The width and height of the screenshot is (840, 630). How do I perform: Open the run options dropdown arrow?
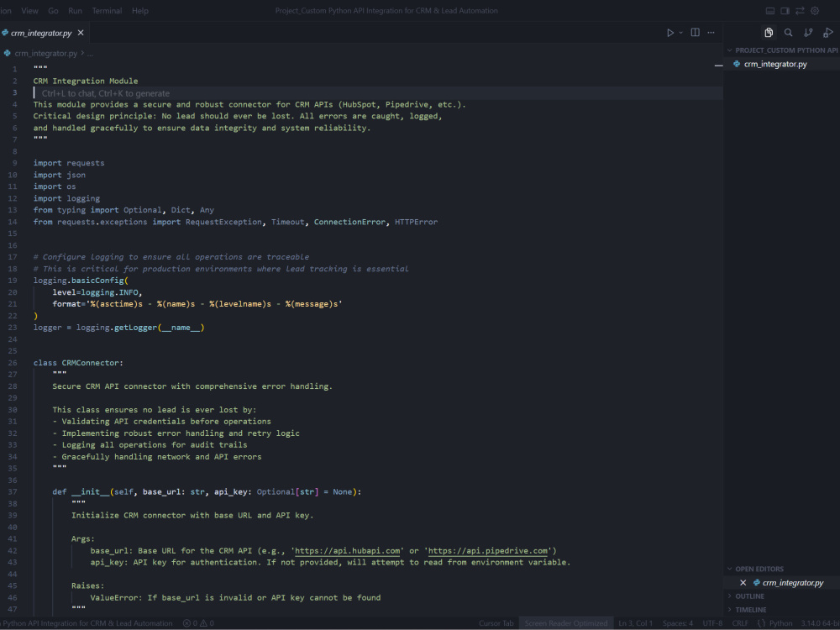(681, 33)
